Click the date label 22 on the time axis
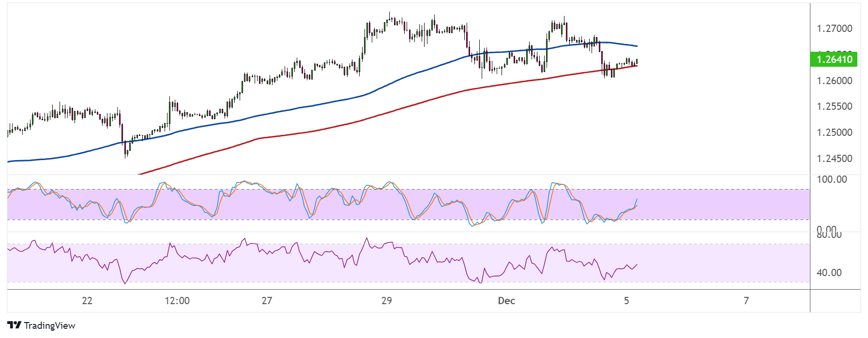This screenshot has height=338, width=868. (87, 301)
